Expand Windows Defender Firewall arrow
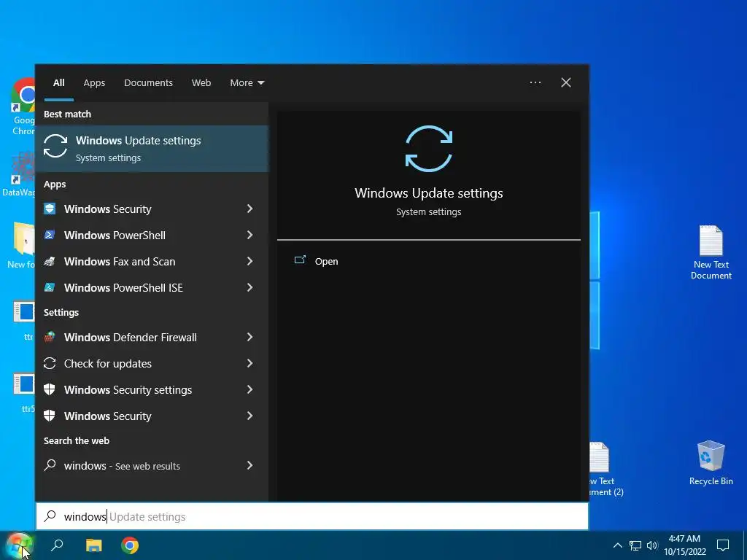Screen dimensions: 747x560 click(249, 337)
